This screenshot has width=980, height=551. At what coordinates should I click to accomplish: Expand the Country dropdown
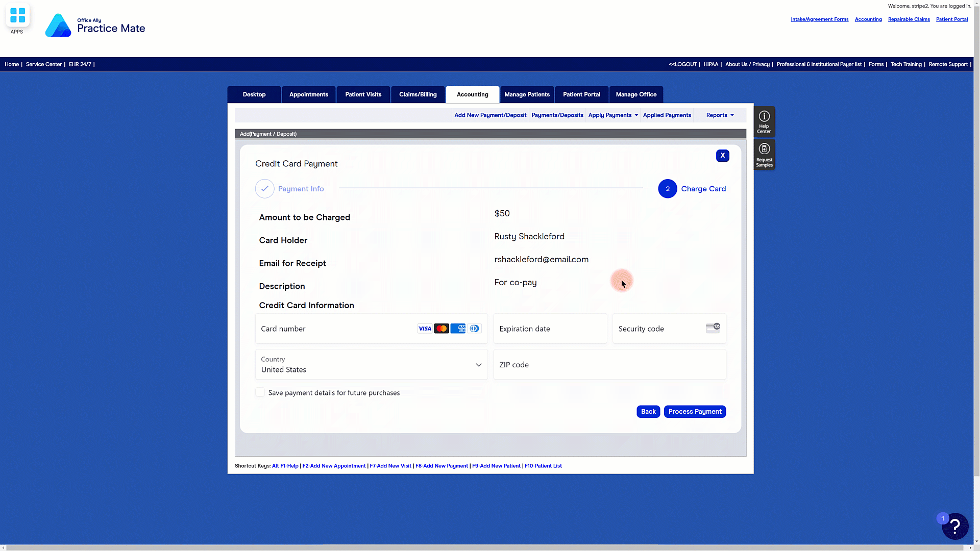pos(371,365)
